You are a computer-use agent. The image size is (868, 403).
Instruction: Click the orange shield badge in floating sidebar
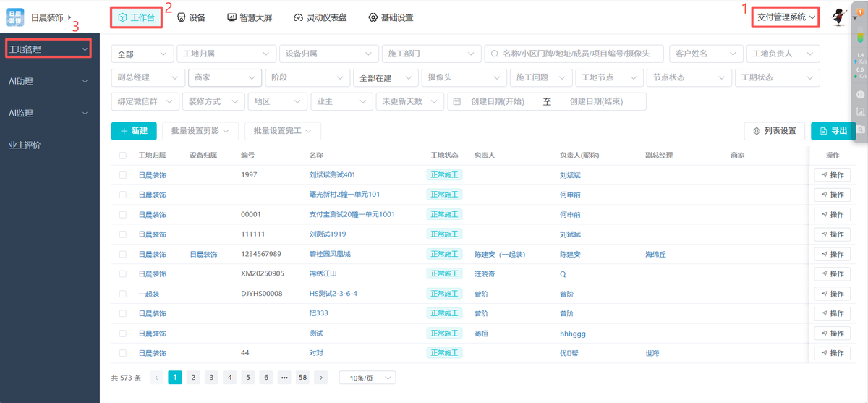(860, 13)
